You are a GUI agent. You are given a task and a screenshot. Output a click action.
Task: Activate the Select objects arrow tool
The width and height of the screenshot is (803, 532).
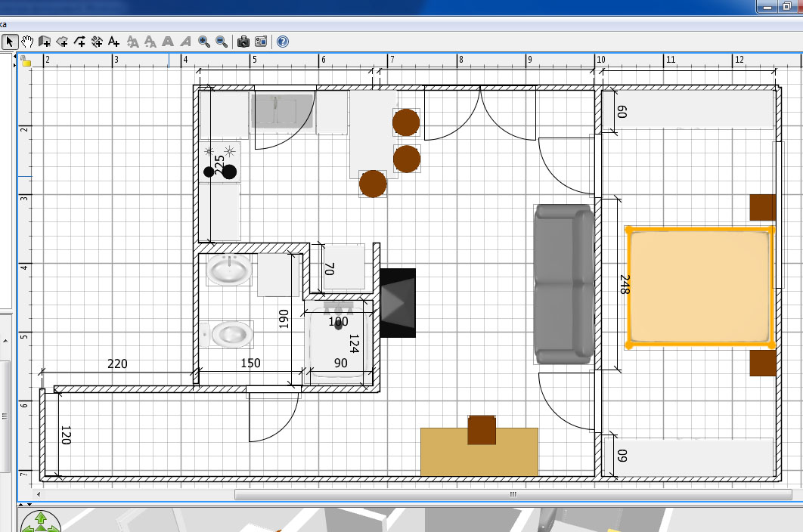click(x=10, y=42)
